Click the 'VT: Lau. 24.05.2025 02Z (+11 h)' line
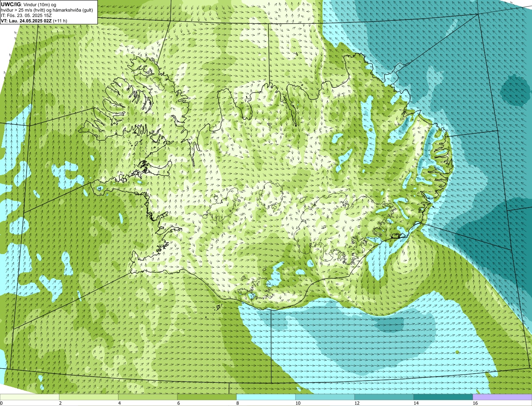The image size is (532, 406). click(x=34, y=20)
